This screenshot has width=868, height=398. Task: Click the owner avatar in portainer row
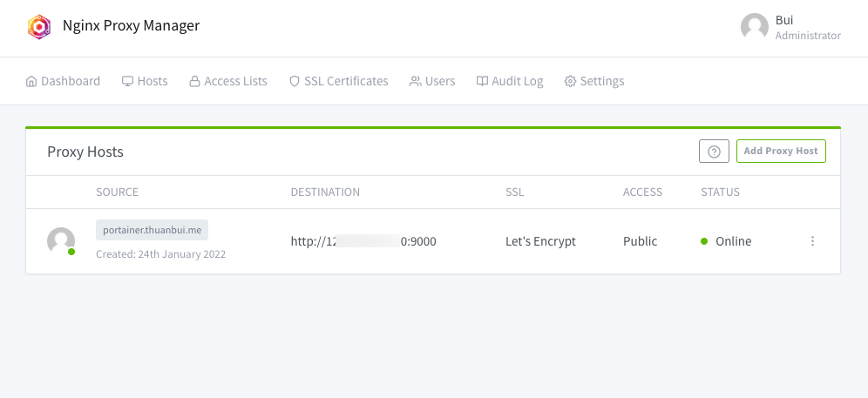(x=61, y=241)
